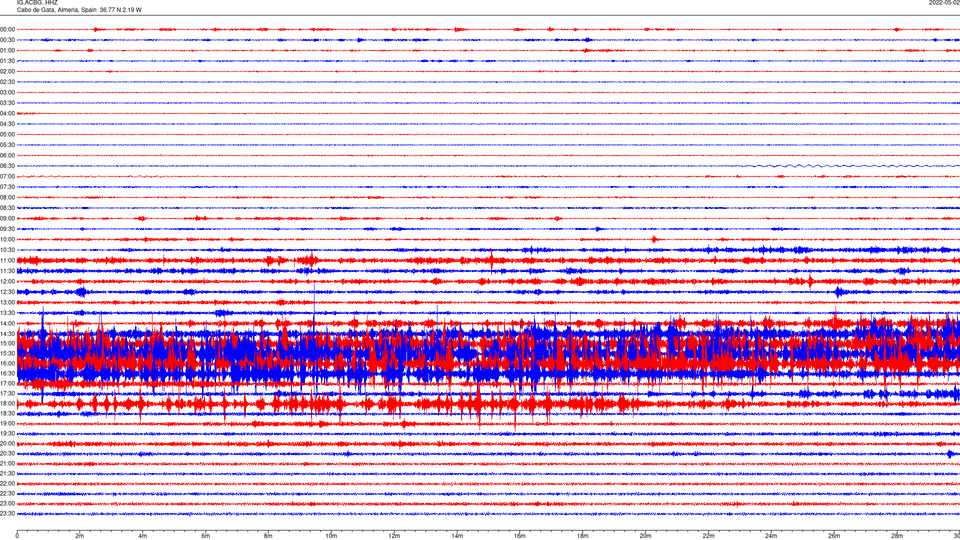
Task: Select the 11:00 trace time label
Action: point(7,261)
